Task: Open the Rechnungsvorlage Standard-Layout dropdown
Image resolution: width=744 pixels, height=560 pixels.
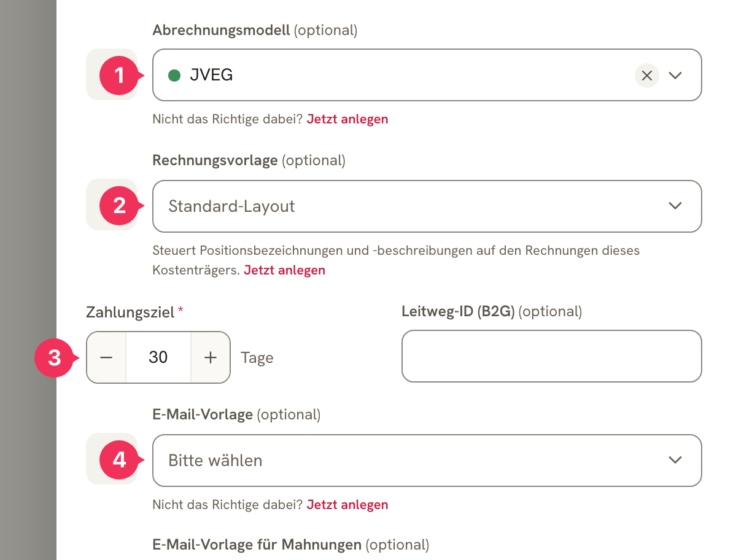Action: tap(427, 206)
